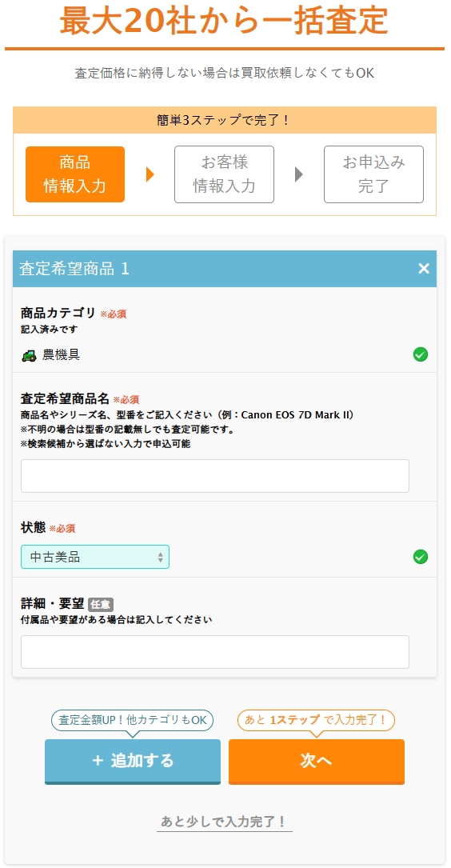Go to the お申込み完了 step tab
This screenshot has height=868, width=451.
point(373,174)
